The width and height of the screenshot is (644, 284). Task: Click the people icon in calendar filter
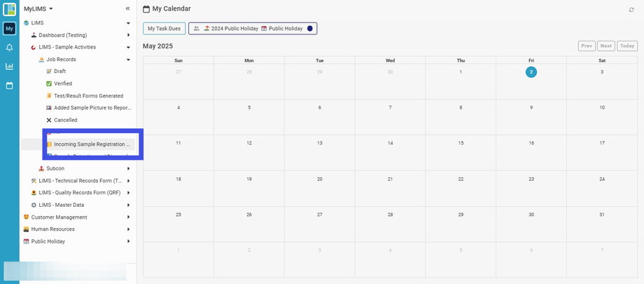(196, 28)
